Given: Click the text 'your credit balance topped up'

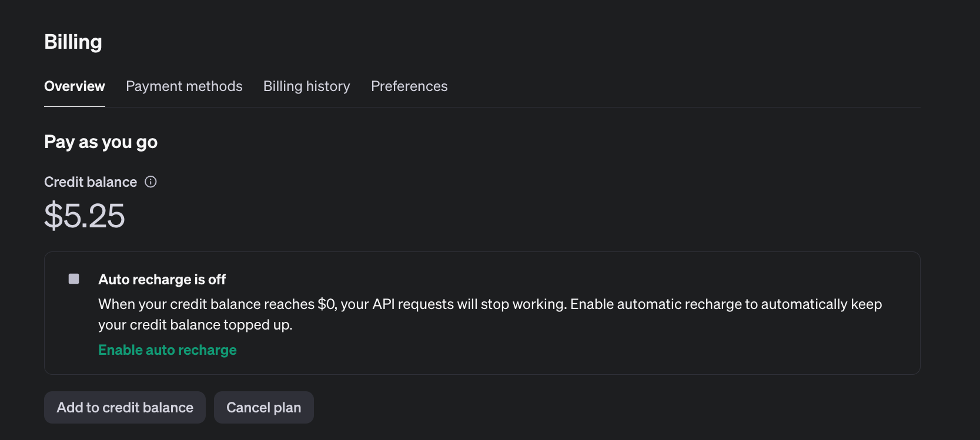Looking at the screenshot, I should [195, 325].
